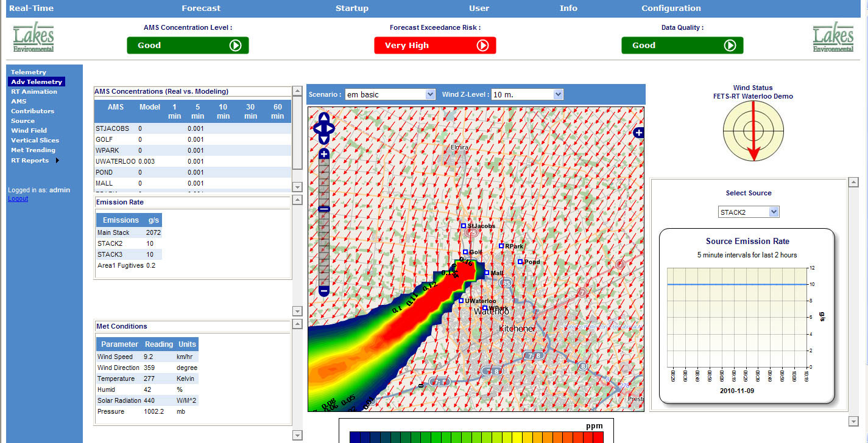Viewport: 868px width, 443px height.
Task: Change Wind Z-Level from the 10 m. dropdown
Action: click(559, 94)
